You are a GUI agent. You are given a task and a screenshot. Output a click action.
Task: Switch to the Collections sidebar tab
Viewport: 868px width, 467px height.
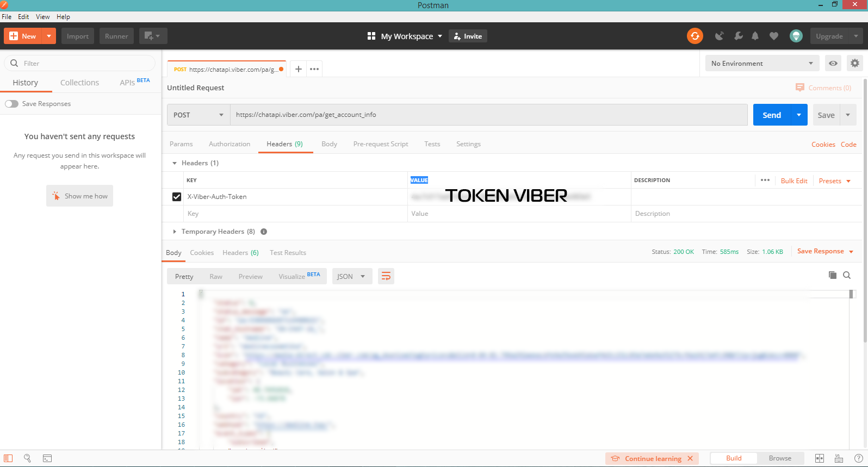79,83
